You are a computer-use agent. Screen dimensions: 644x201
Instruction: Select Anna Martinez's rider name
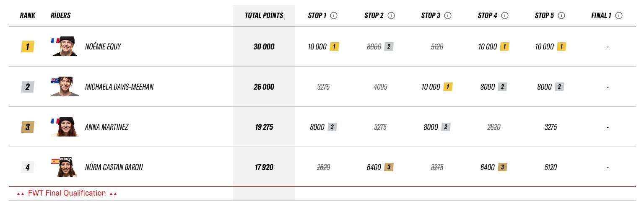pos(106,127)
